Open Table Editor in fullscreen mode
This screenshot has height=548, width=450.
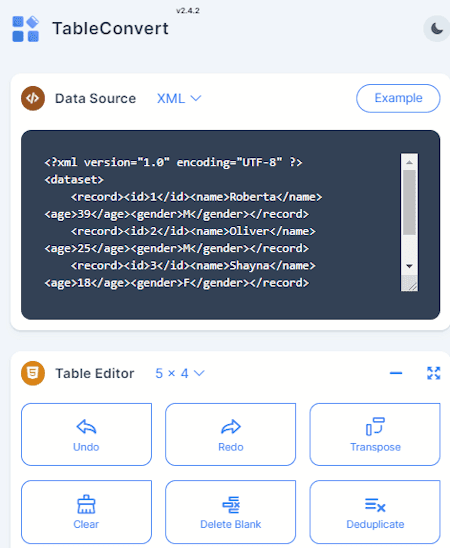(x=434, y=373)
